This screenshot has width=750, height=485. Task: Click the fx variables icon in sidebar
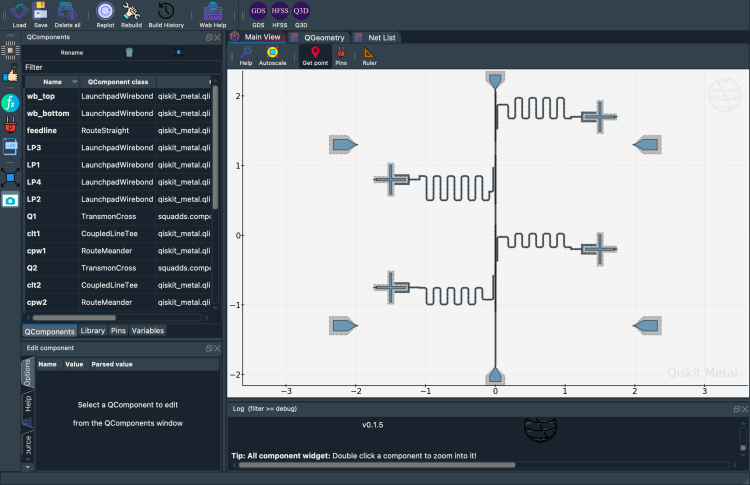[10, 103]
